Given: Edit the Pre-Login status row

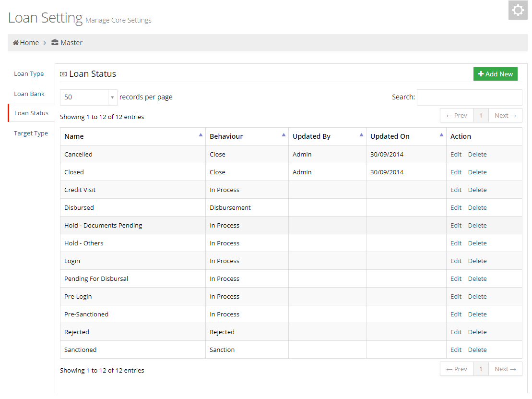Looking at the screenshot, I should pos(456,296).
